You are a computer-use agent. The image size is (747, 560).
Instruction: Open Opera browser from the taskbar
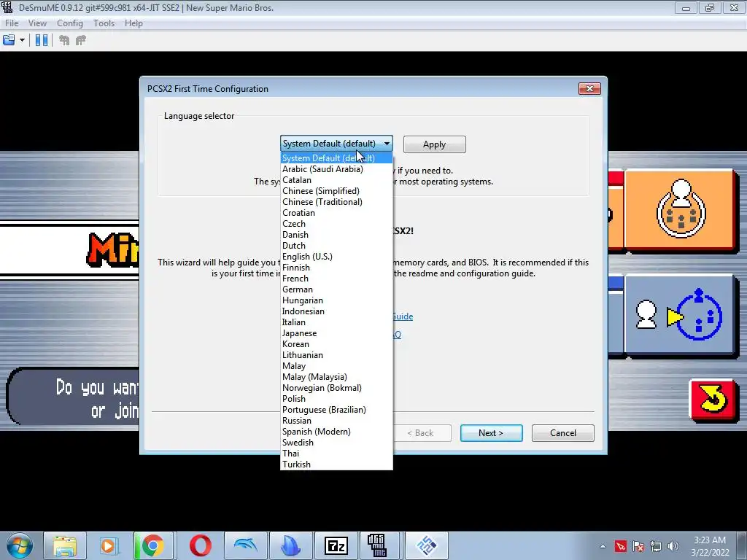(x=200, y=545)
